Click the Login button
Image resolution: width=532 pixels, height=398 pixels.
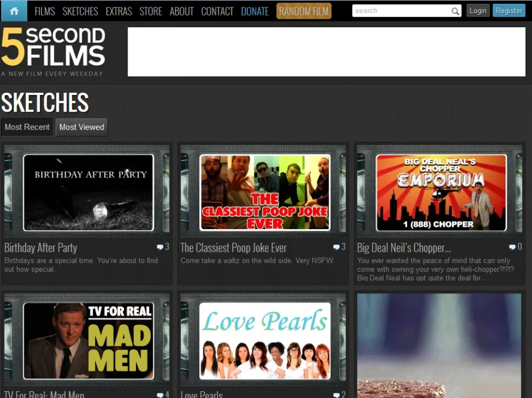pos(478,10)
